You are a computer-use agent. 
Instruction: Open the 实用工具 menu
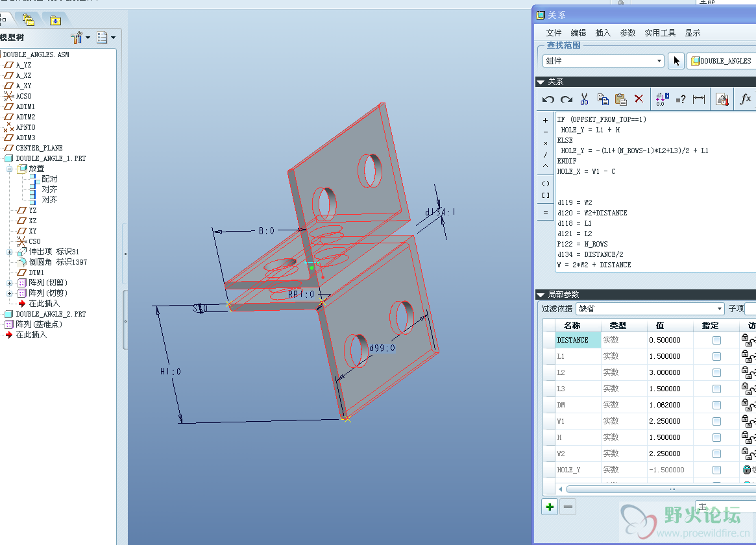660,33
